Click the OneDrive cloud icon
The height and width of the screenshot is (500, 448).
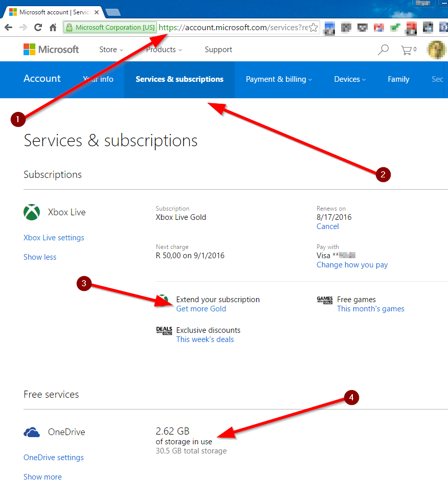[x=31, y=431]
